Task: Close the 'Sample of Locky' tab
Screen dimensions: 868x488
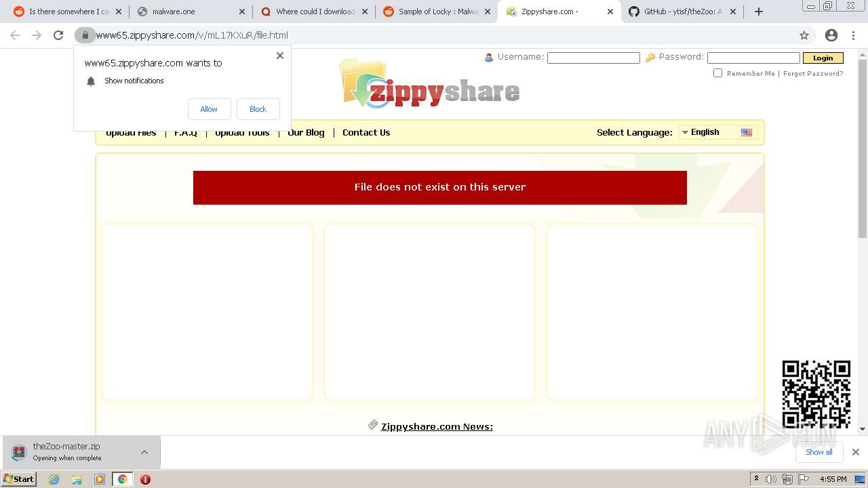Action: [488, 12]
